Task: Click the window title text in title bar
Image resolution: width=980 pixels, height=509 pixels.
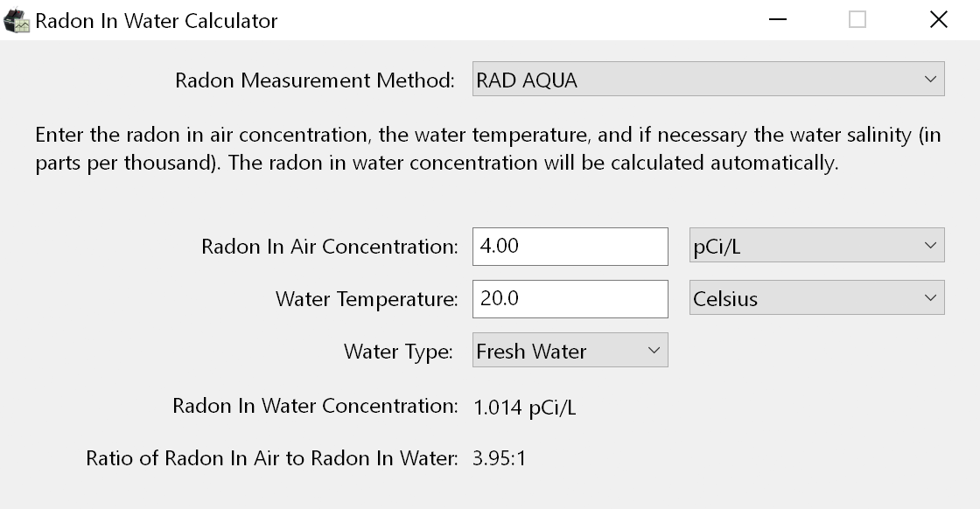Action: coord(156,21)
